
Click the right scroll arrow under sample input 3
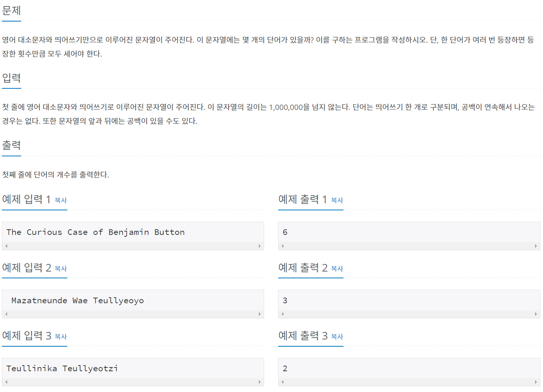pos(260,382)
